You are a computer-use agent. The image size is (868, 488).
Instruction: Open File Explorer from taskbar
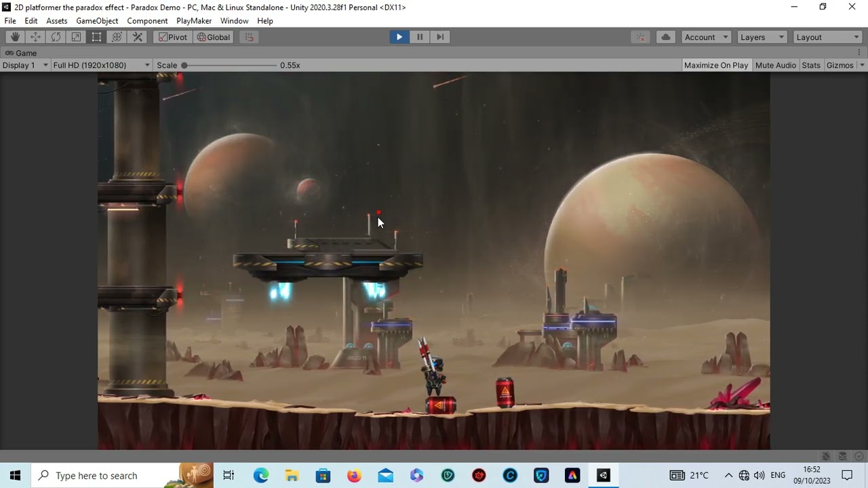(292, 475)
